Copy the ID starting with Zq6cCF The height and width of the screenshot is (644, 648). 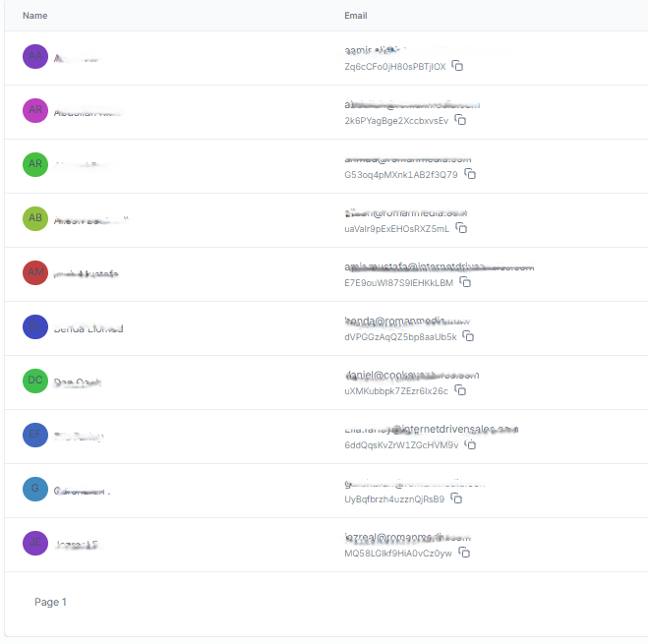(458, 67)
